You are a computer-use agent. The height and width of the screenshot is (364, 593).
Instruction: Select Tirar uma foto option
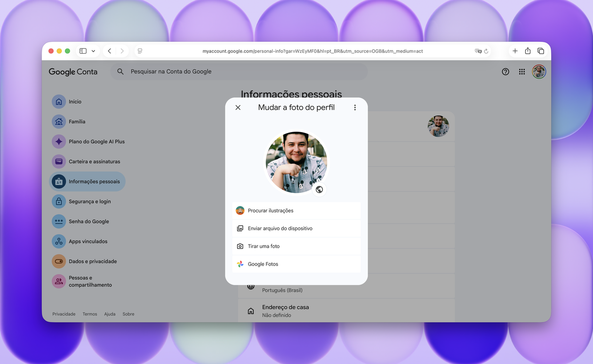pyautogui.click(x=296, y=246)
